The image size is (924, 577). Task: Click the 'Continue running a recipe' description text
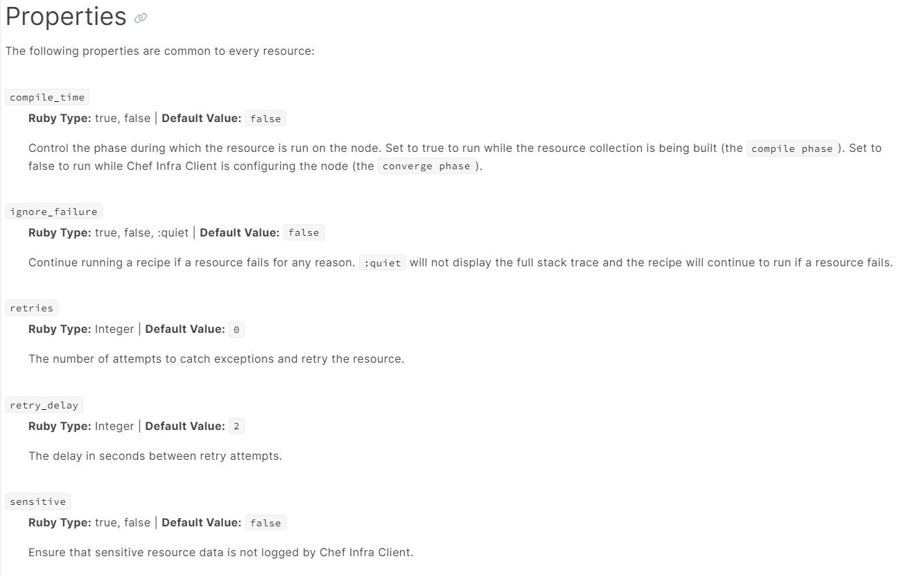[x=191, y=263]
